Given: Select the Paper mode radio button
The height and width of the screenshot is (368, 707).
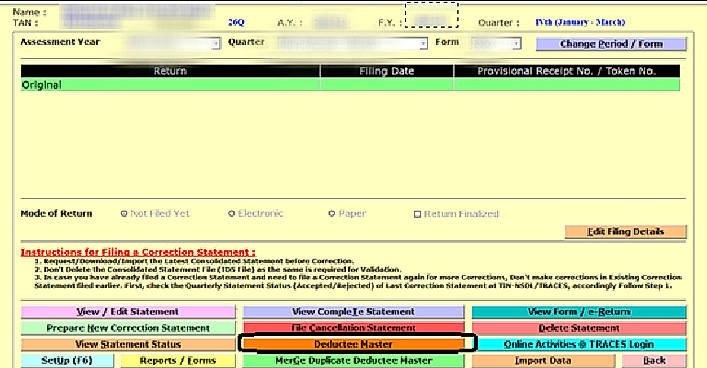Looking at the screenshot, I should [x=331, y=214].
